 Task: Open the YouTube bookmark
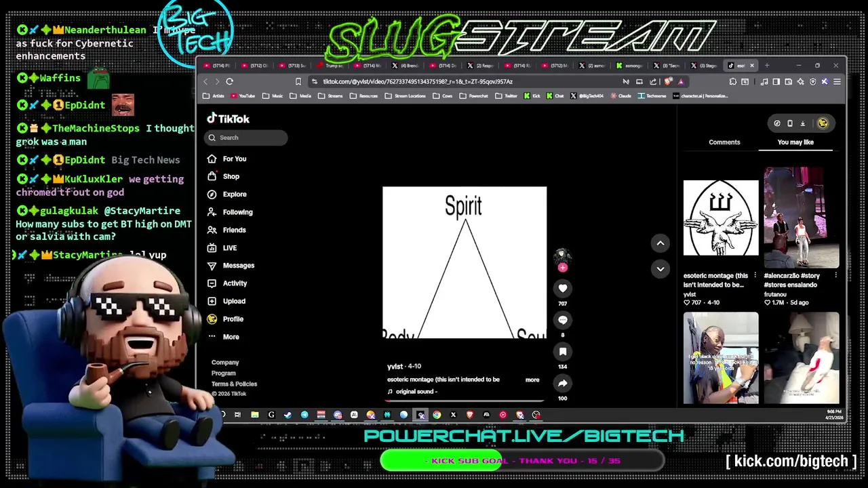tap(242, 96)
